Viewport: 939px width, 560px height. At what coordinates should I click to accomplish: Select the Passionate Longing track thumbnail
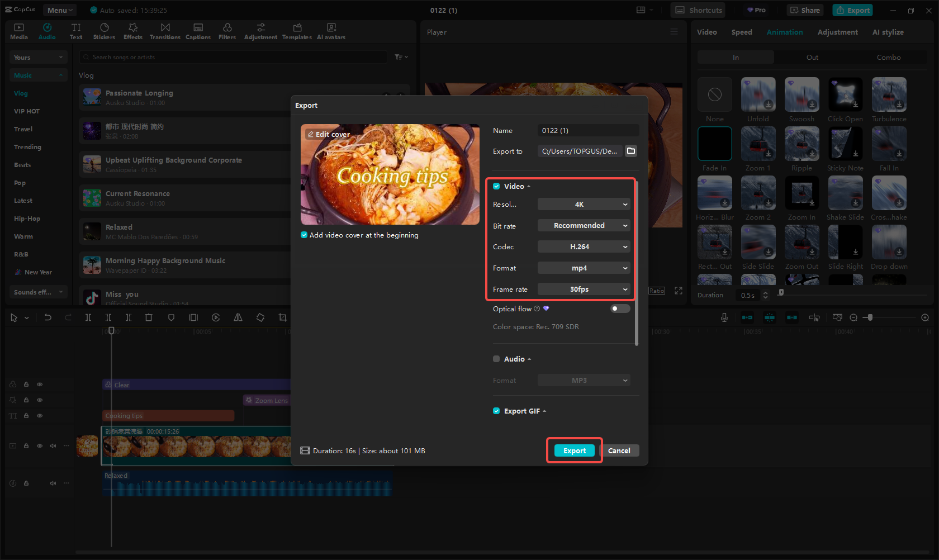pyautogui.click(x=92, y=97)
